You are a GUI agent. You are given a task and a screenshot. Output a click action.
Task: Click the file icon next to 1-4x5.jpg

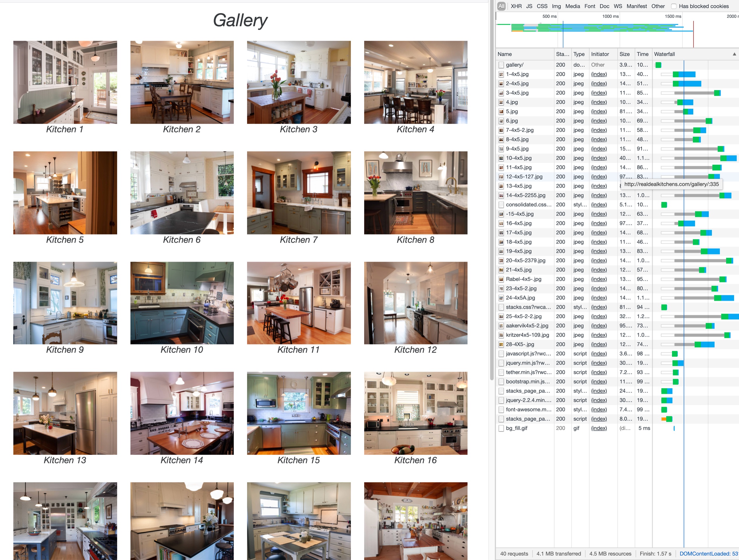coord(501,74)
